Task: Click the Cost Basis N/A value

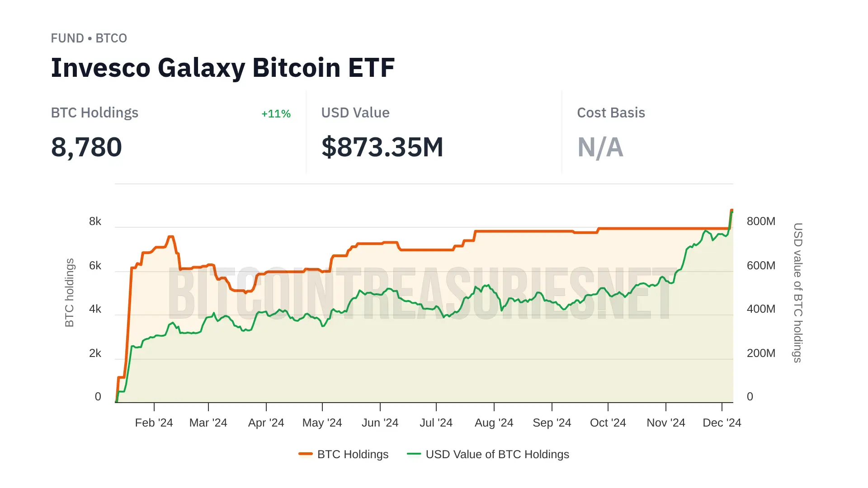Action: pyautogui.click(x=600, y=147)
